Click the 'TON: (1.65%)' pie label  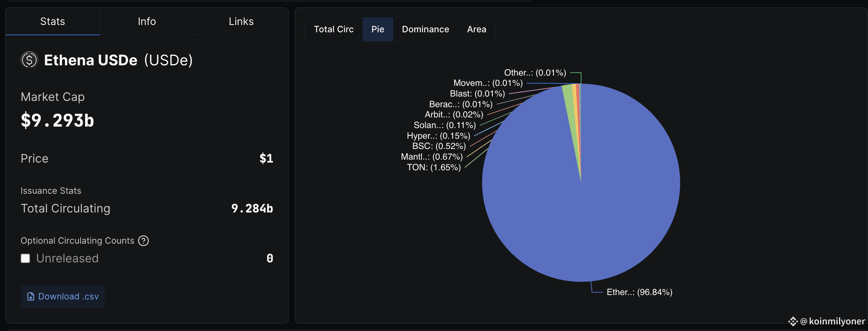(434, 167)
